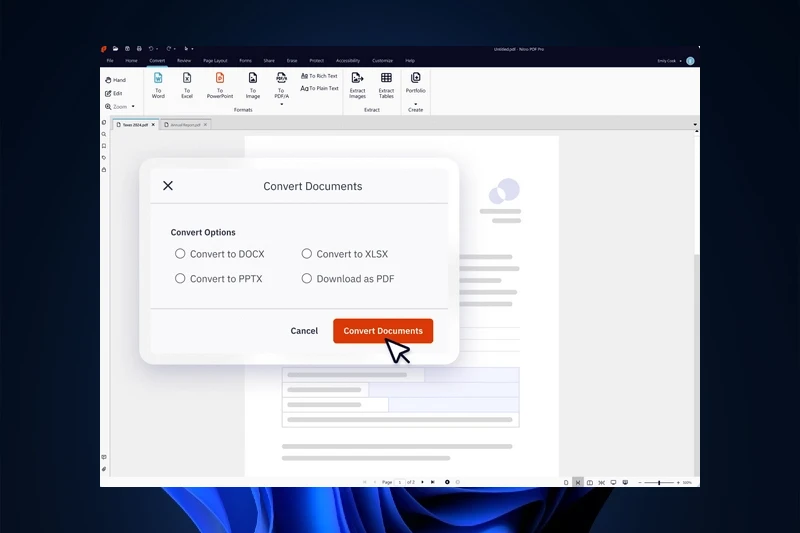800x533 pixels.
Task: Click the Undo icon
Action: (151, 49)
